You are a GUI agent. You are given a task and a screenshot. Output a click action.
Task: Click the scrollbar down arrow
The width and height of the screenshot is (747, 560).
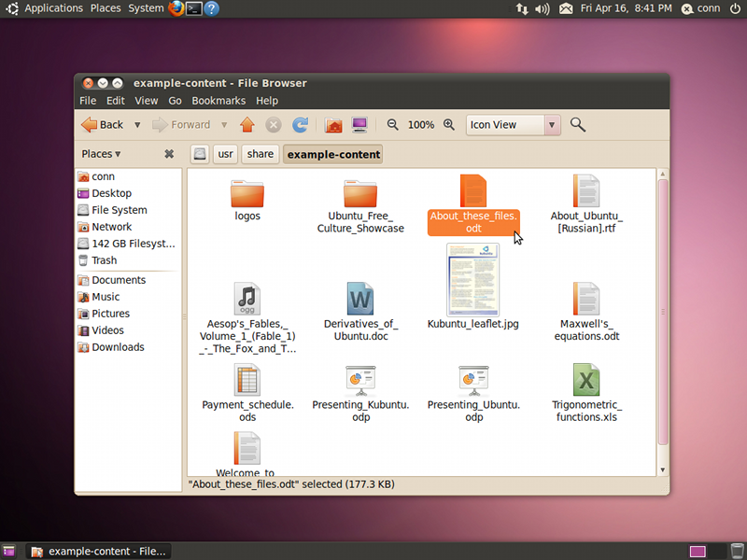(663, 470)
